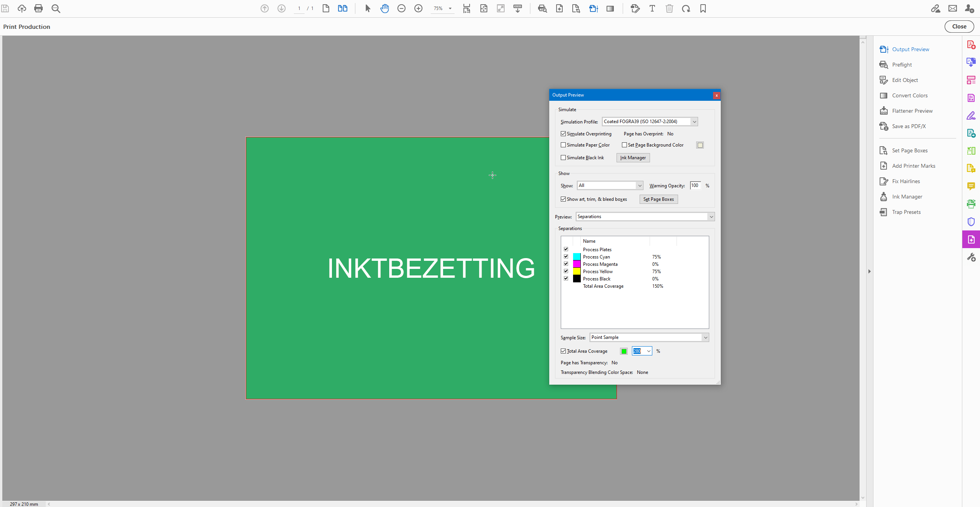Screen dimensions: 980x507
Task: Click the Bookmark icon in toolbar
Action: pos(703,8)
